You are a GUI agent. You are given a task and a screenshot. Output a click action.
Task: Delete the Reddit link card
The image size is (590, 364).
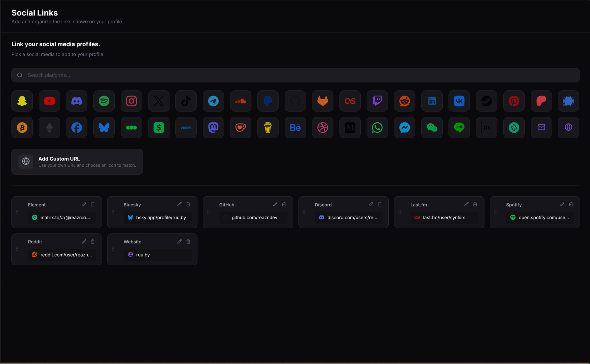tap(93, 242)
